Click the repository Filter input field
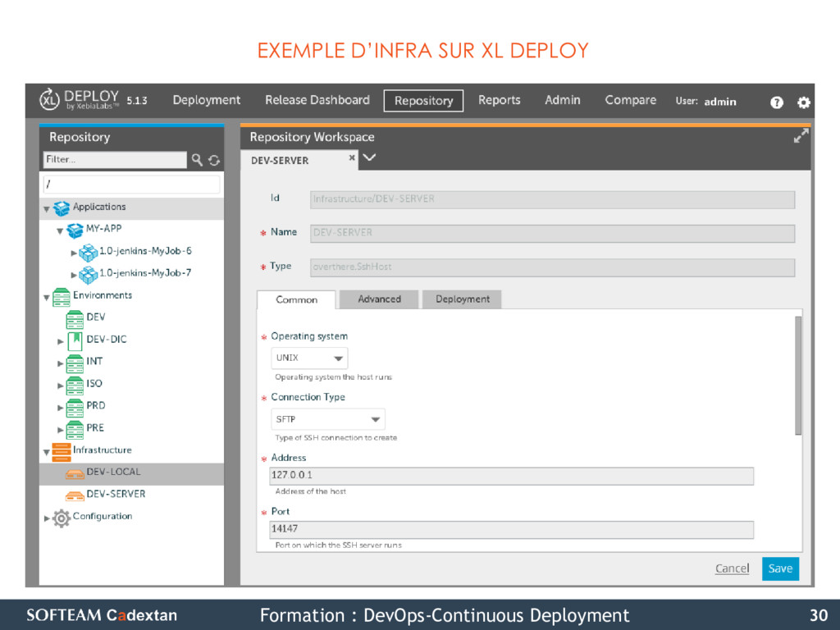The height and width of the screenshot is (630, 840). 115,160
